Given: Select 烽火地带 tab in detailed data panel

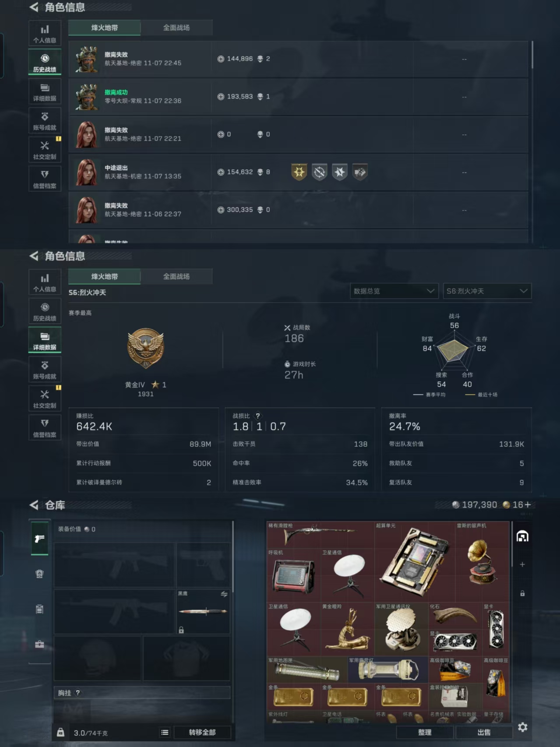Looking at the screenshot, I should 104,276.
